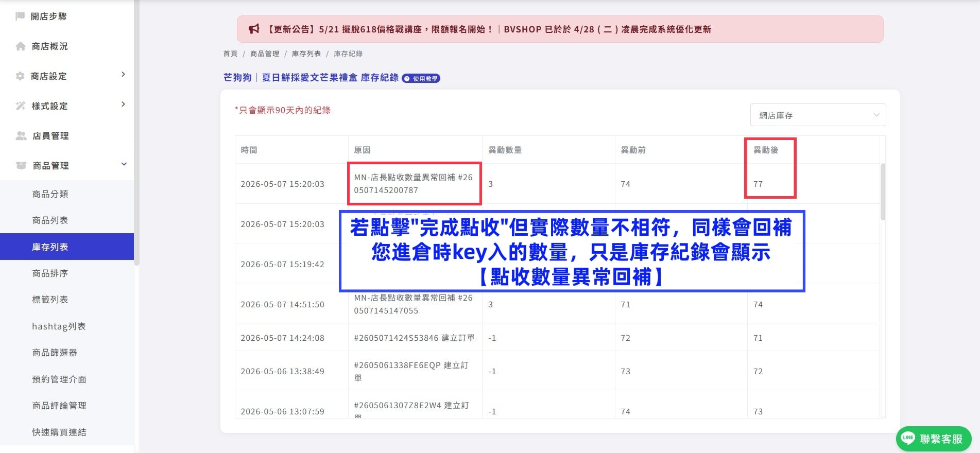
Task: Open 商品篩選器 in the sidebar
Action: click(55, 353)
